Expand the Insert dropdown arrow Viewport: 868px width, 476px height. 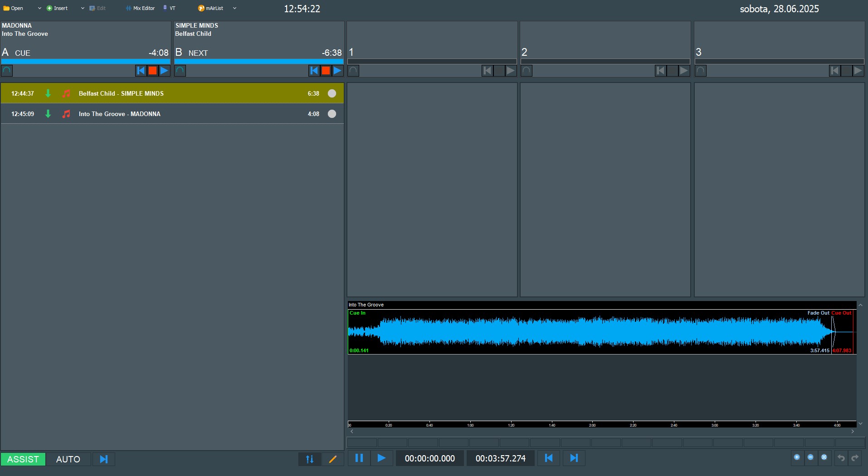click(x=83, y=8)
